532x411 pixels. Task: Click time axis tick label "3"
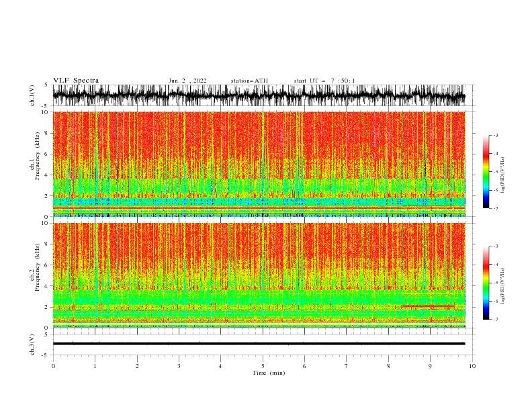point(179,366)
